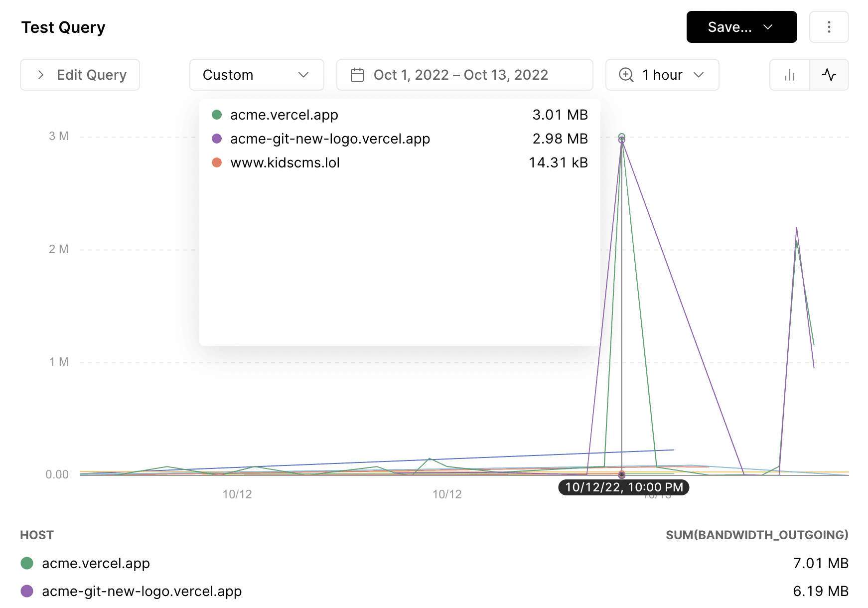Toggle the acme-git-new-logo.vercel.app series visibility
This screenshot has height=608, width=868.
(x=142, y=591)
